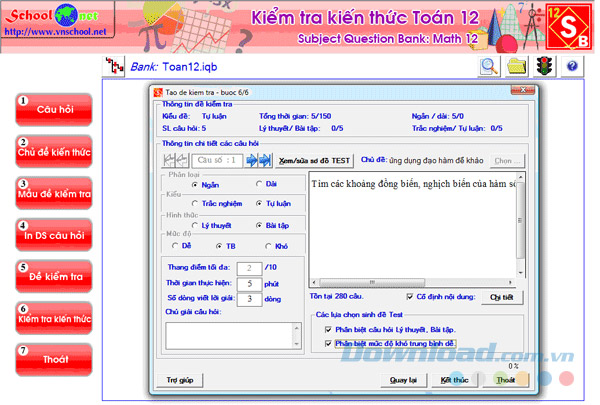The height and width of the screenshot is (405, 600).
Task: Open Kiểm tra kiến thức section
Action: 54,318
